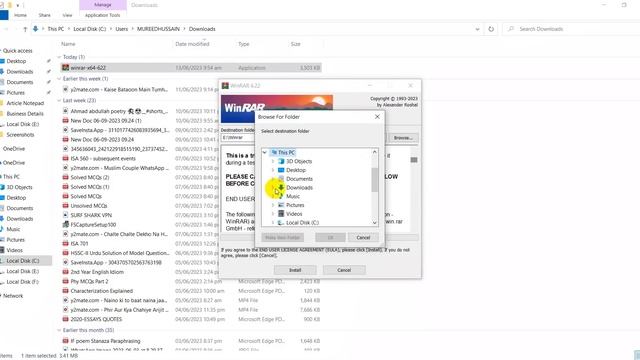Select file 'Characterization Explained'
Screen dimensions: 640x360
click(101, 291)
